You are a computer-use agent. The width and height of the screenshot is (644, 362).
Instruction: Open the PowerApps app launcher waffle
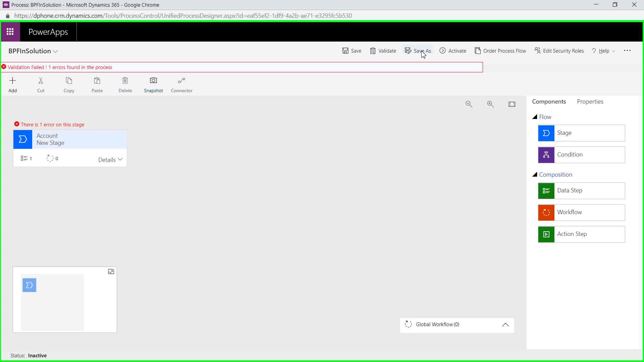10,32
